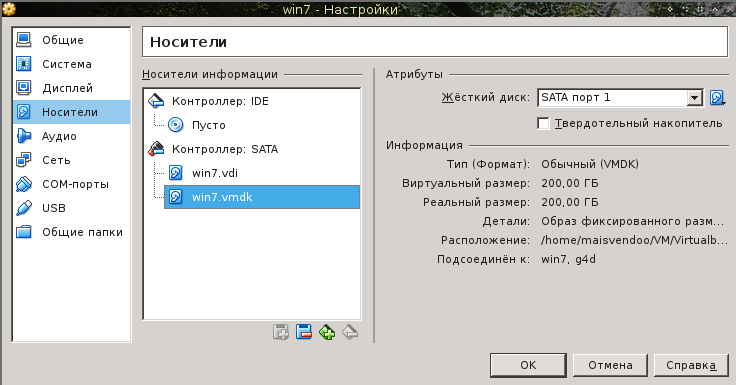The height and width of the screenshot is (385, 736).
Task: Click the CD icon next to Пусто
Action: pyautogui.click(x=176, y=125)
